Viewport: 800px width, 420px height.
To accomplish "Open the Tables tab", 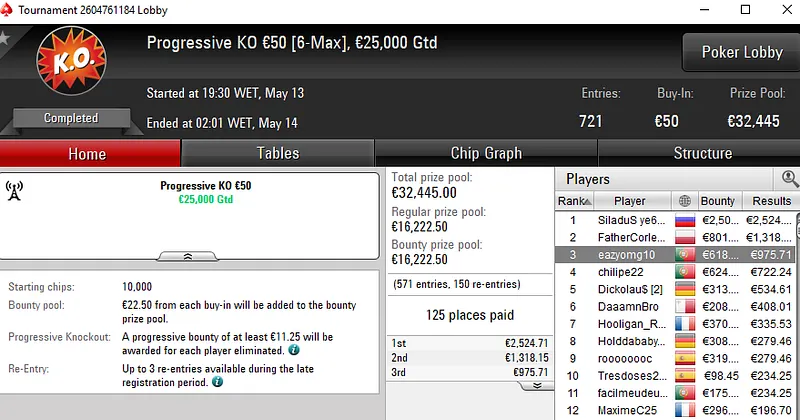I will pyautogui.click(x=277, y=153).
